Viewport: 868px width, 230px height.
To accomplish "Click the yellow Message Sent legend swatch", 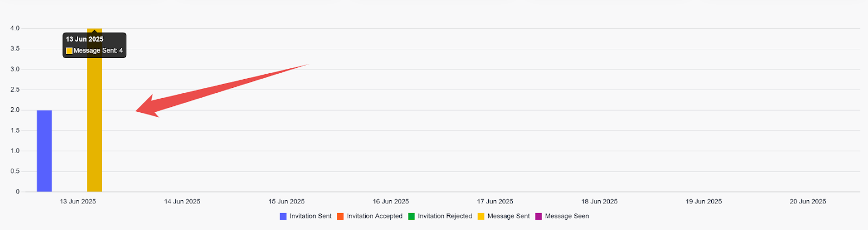I will [x=481, y=216].
